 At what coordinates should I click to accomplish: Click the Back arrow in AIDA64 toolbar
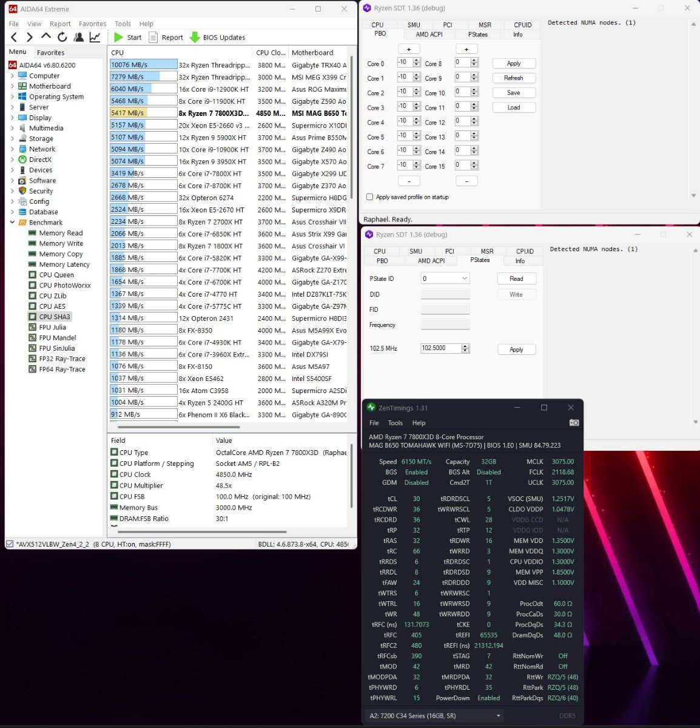pos(13,38)
